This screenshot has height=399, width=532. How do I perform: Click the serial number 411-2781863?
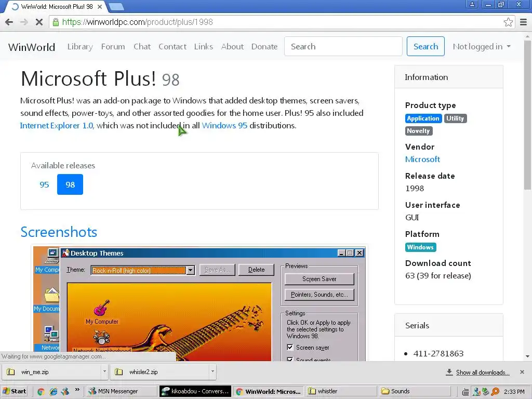tap(438, 353)
